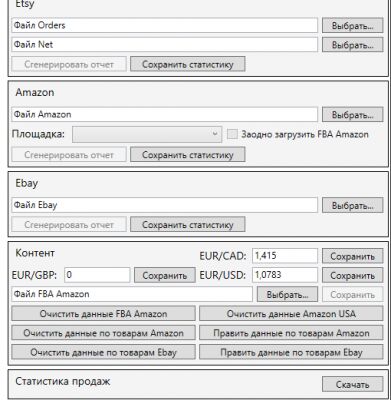391x400 pixels.
Task: Click Выбрать button next to Файл Net
Action: tap(352, 45)
